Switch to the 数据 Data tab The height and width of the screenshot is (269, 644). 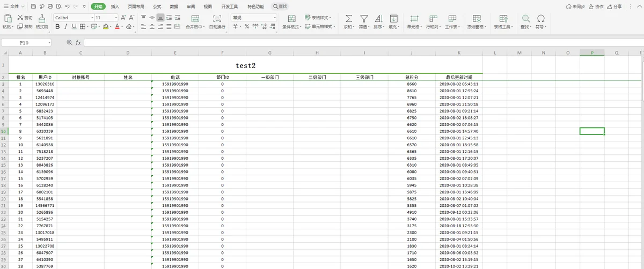pos(174,6)
